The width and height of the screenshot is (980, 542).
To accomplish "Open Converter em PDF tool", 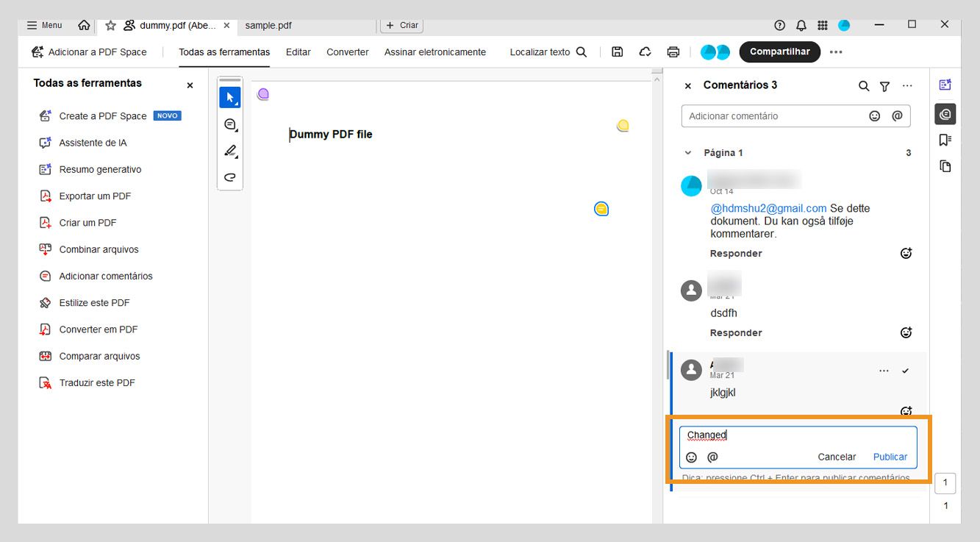I will pyautogui.click(x=88, y=329).
